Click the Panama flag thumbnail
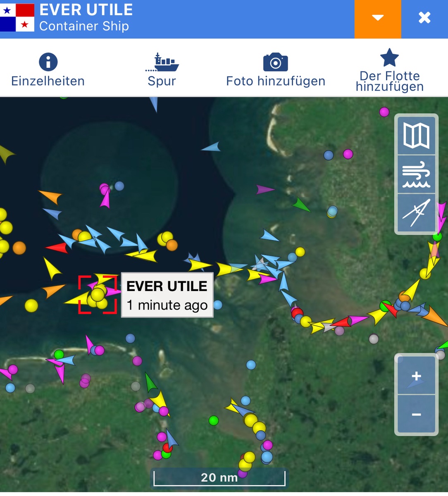Viewport: 448px width, 496px height. 17,17
